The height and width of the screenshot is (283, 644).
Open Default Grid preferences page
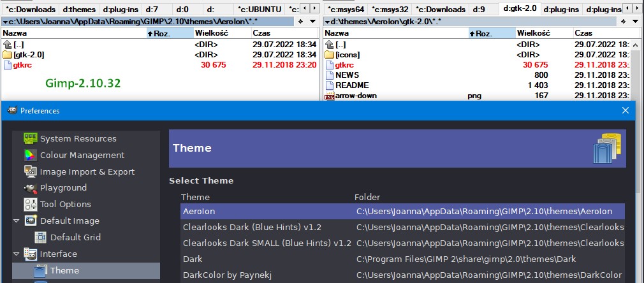coord(75,237)
